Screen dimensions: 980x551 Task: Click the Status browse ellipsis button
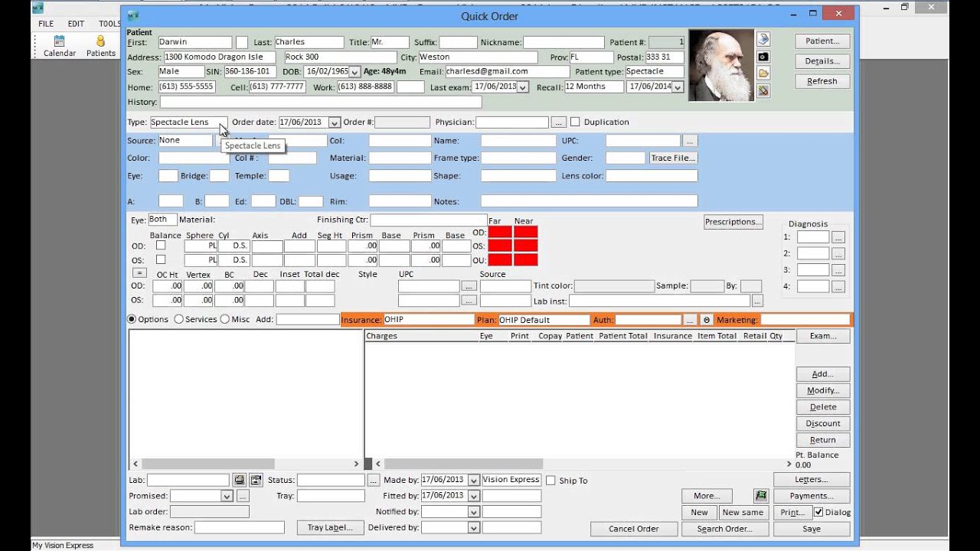pos(373,480)
